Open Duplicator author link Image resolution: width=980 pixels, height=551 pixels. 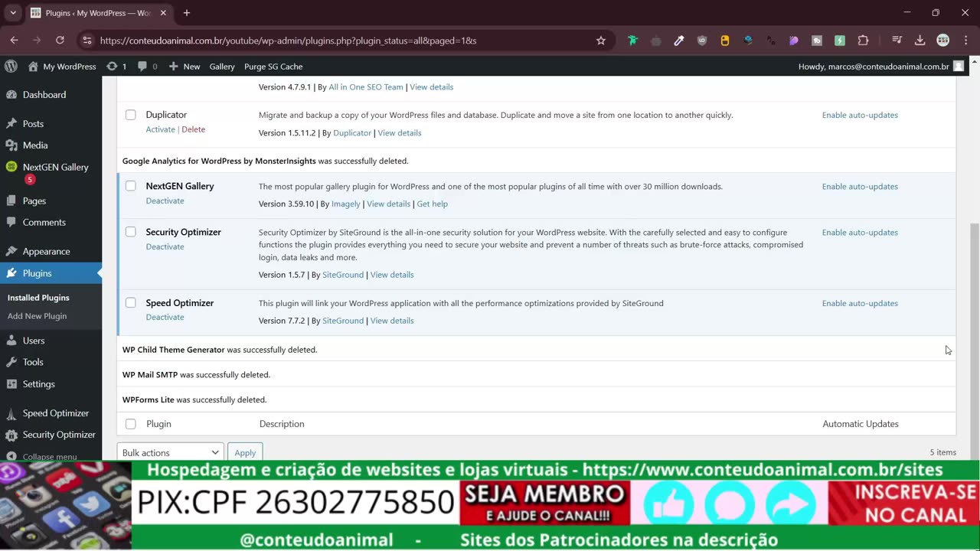(352, 133)
